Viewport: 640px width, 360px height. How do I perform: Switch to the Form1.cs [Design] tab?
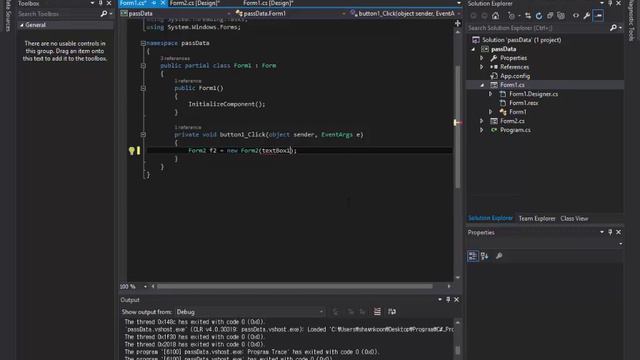(268, 3)
